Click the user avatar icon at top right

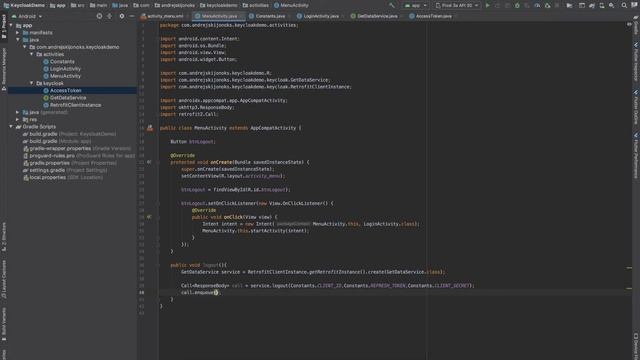634,5
